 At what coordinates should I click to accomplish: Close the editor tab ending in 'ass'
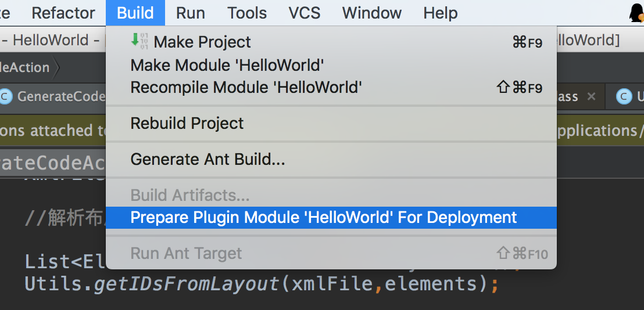[x=591, y=96]
